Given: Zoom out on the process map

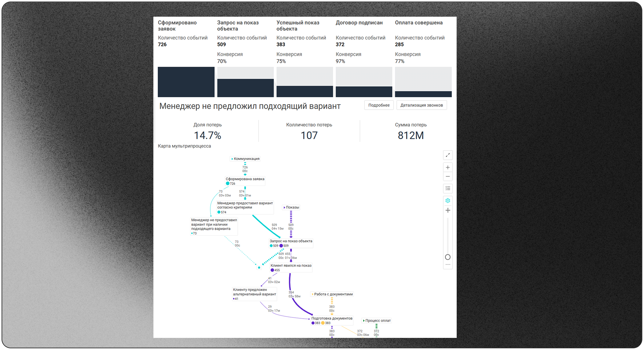Looking at the screenshot, I should click(x=448, y=177).
